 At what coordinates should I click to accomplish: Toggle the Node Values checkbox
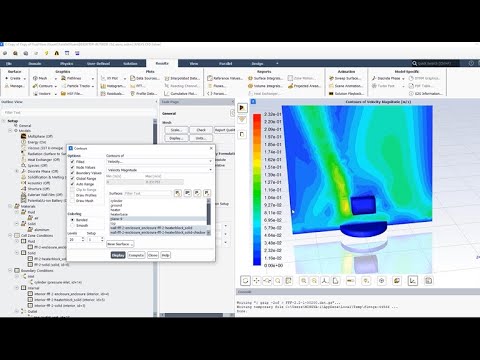point(72,167)
